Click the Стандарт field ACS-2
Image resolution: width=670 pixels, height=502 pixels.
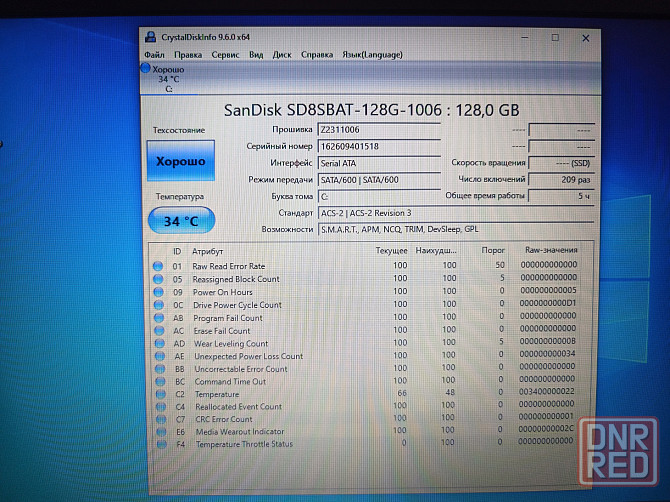(455, 213)
